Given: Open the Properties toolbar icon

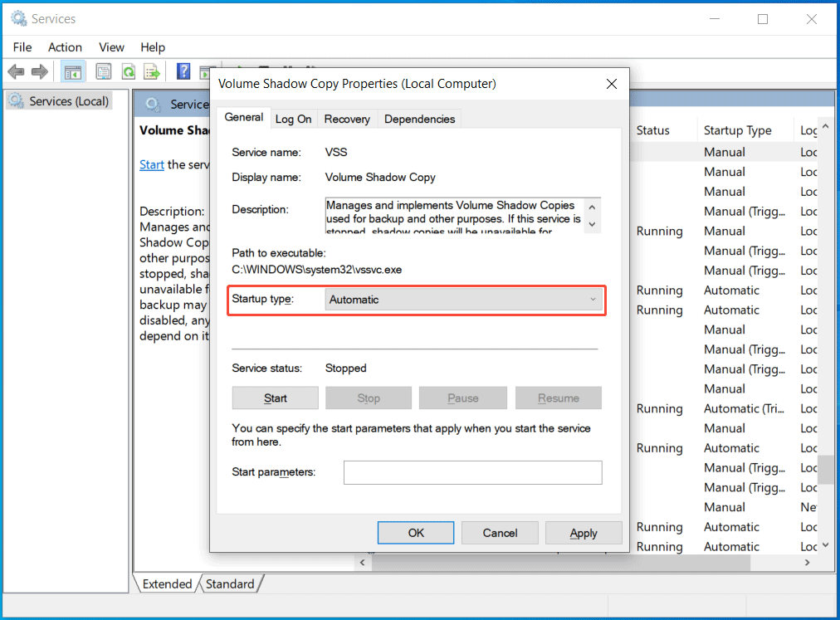Looking at the screenshot, I should pos(103,71).
